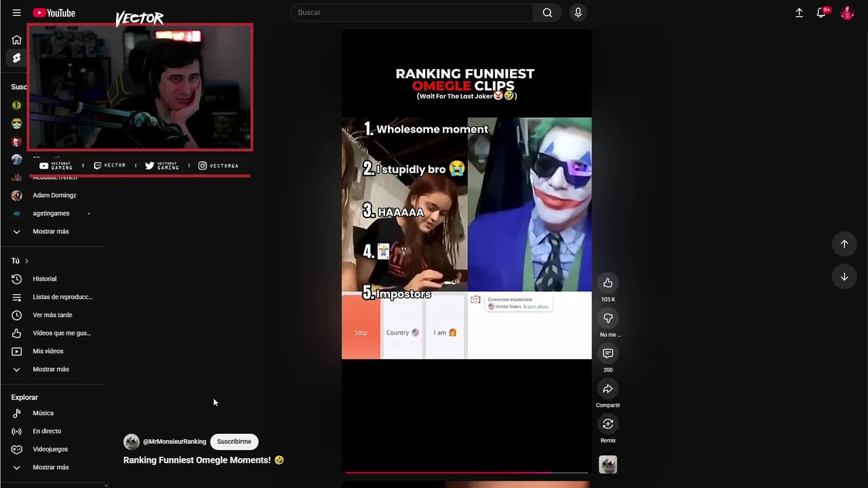Start voice search with microphone

pyautogui.click(x=578, y=12)
